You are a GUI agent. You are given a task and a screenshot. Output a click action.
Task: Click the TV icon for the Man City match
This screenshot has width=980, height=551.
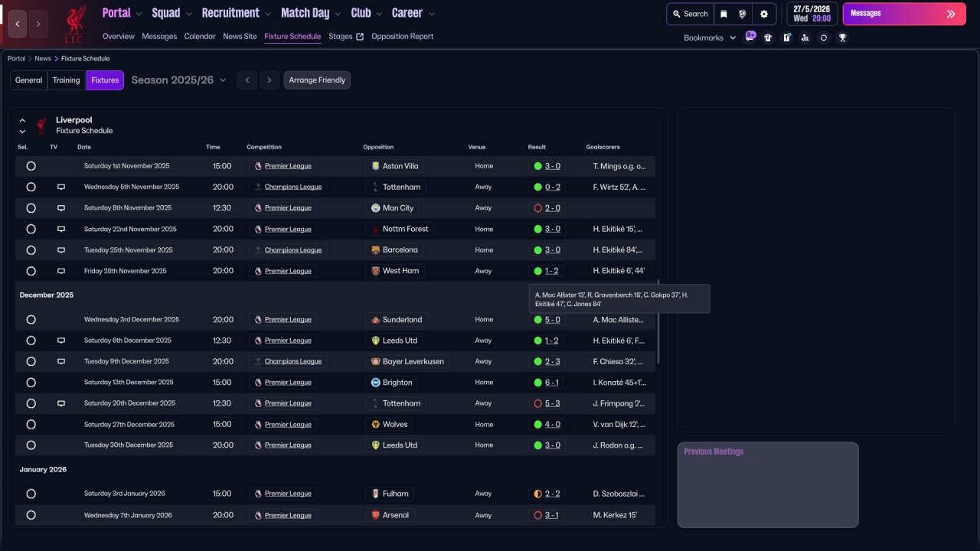(x=61, y=208)
